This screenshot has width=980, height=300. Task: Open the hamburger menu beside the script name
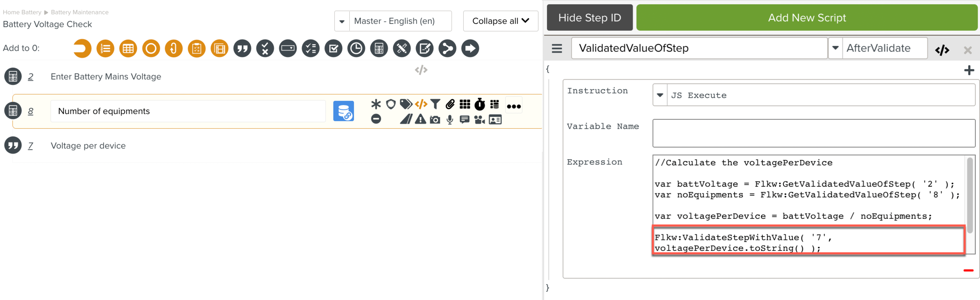[x=557, y=48]
